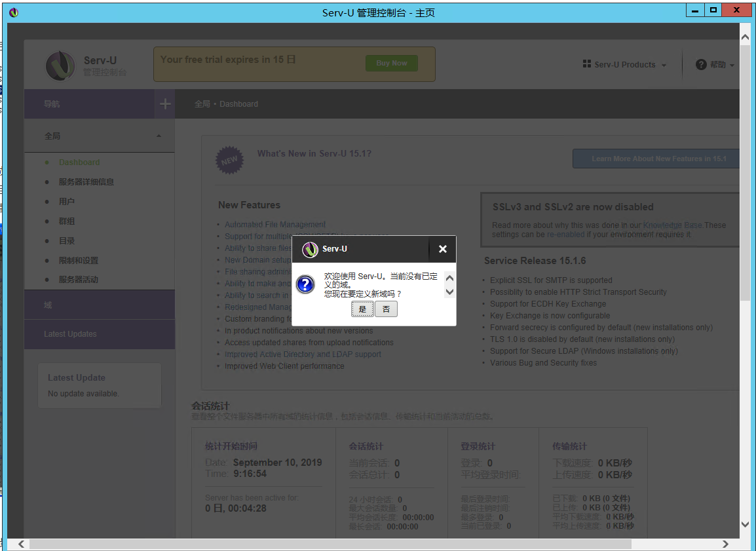The width and height of the screenshot is (756, 551).
Task: Open the Knowledge Base link
Action: click(x=673, y=225)
